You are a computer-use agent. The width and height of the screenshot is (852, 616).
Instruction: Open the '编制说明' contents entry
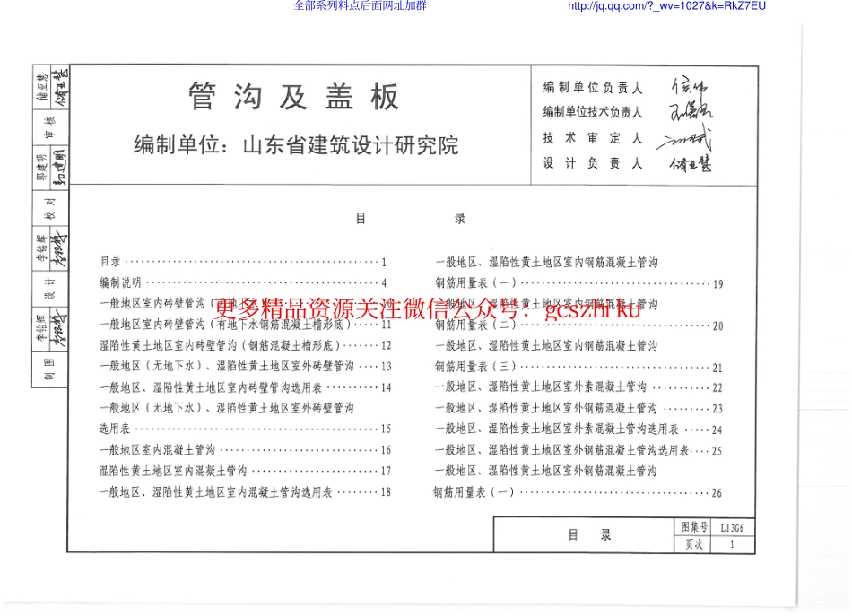[121, 281]
